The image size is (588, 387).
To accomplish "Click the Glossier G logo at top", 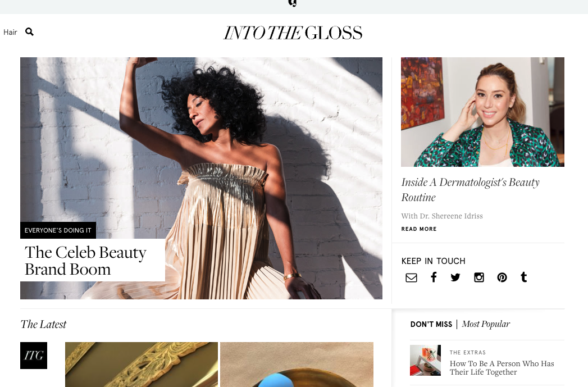I will tap(293, 3).
